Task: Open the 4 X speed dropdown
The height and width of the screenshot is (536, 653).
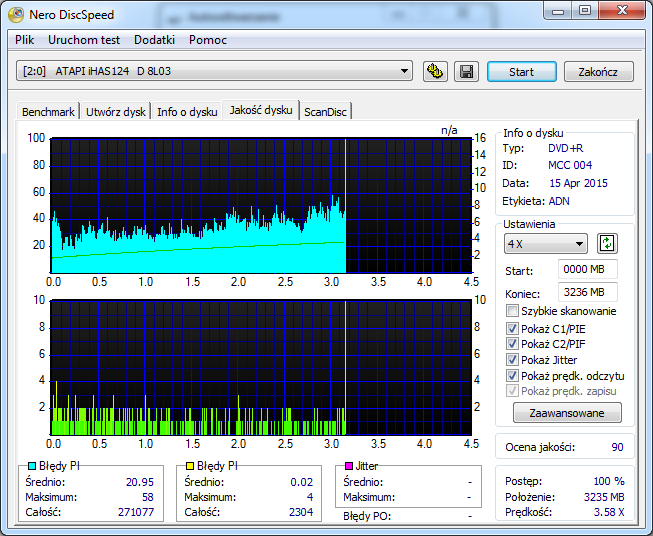Action: pyautogui.click(x=546, y=244)
